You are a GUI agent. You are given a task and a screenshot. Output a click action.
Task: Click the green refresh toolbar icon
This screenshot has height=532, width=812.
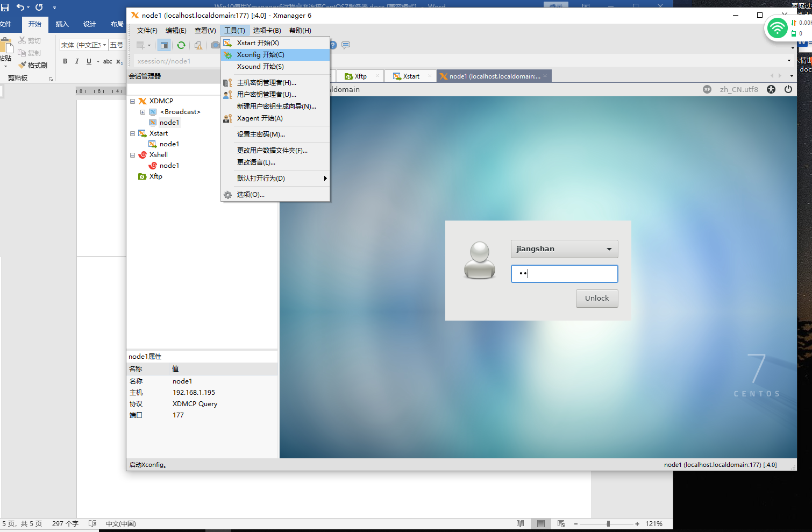[181, 45]
